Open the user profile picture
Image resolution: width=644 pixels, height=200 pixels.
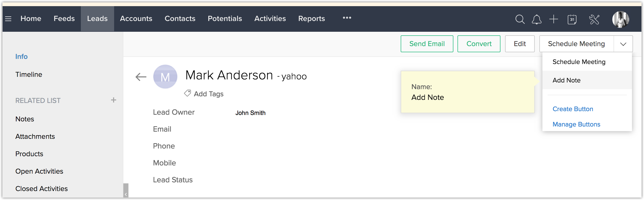pos(620,19)
